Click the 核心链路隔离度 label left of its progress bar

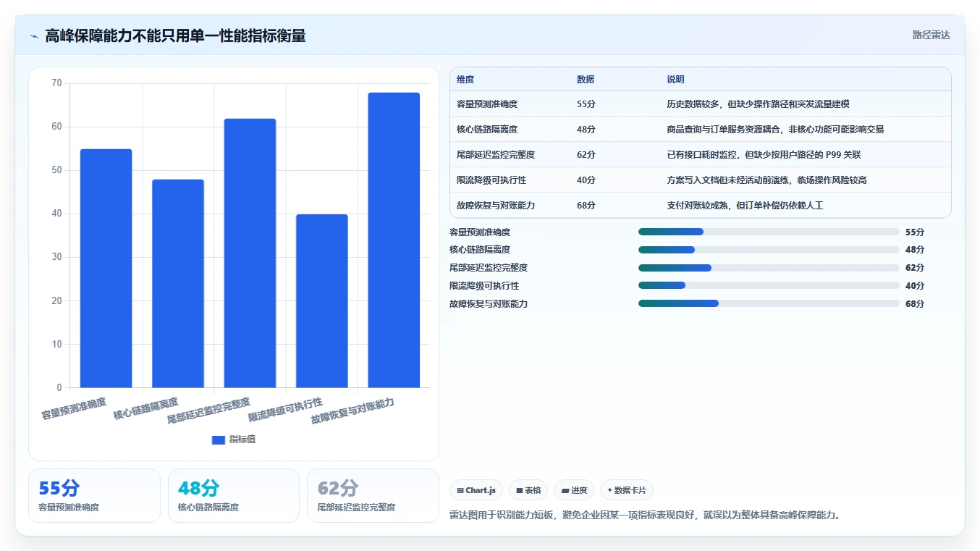point(480,250)
